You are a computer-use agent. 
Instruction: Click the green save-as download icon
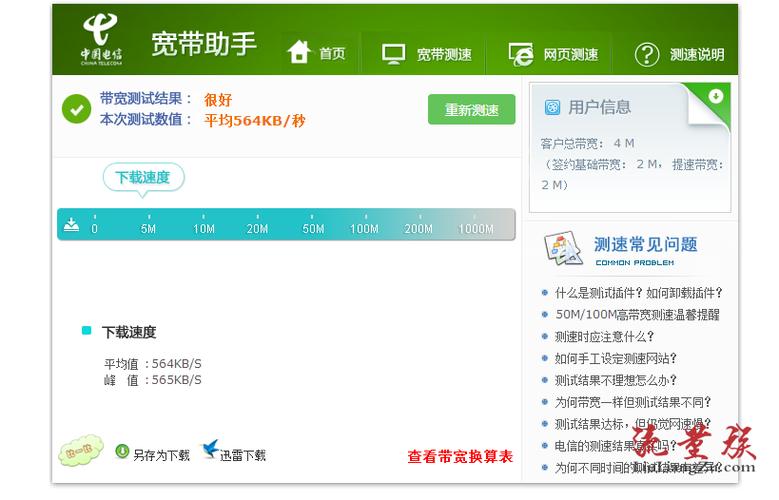tap(122, 451)
